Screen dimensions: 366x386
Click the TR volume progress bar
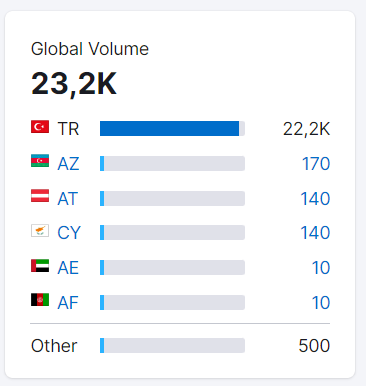[x=172, y=128]
